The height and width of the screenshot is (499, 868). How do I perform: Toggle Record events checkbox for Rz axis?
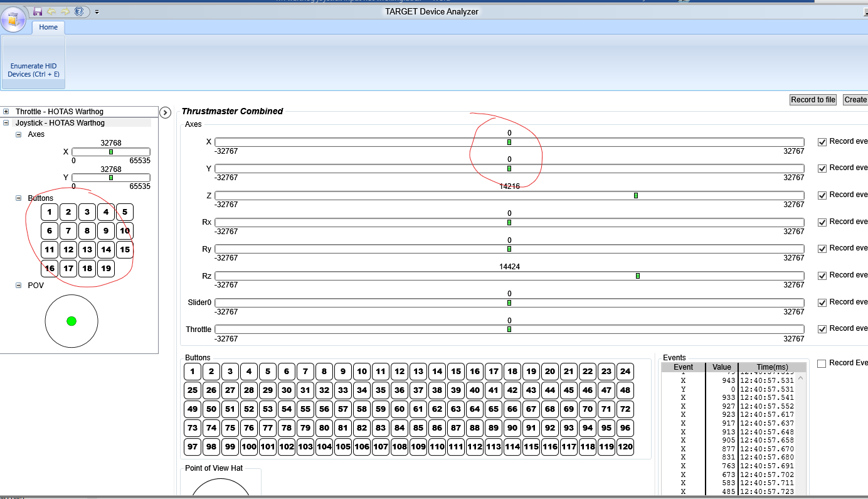822,276
